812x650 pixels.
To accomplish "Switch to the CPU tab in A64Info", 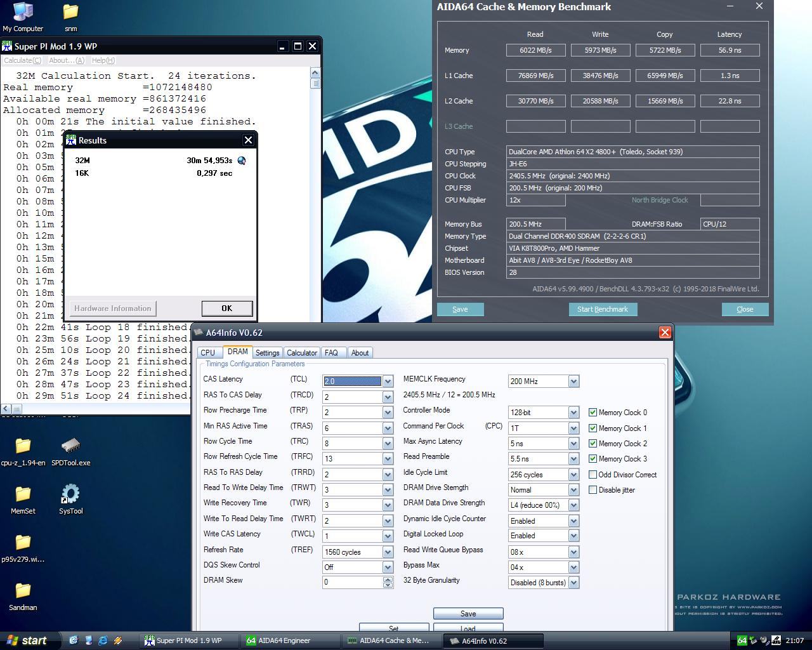I will (208, 353).
